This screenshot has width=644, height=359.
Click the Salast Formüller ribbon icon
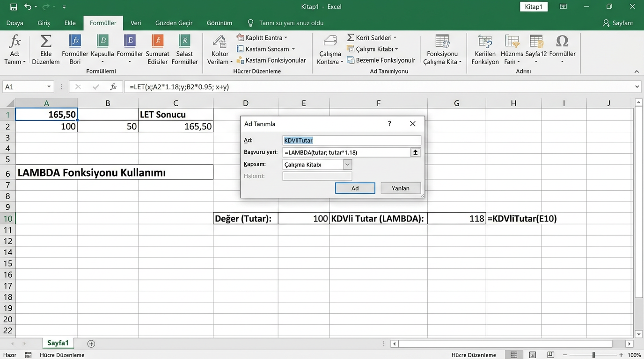point(184,42)
